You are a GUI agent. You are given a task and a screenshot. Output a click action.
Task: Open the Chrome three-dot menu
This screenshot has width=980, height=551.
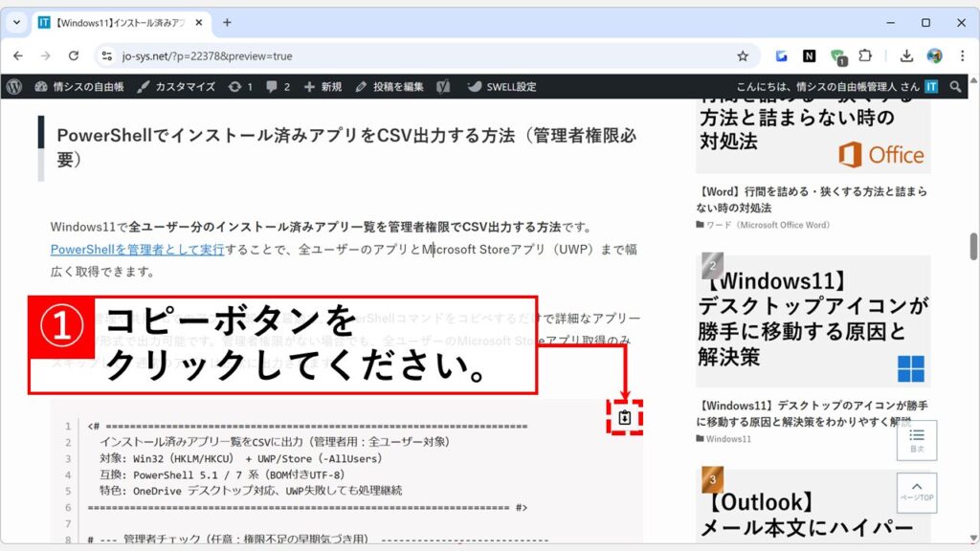tap(961, 56)
